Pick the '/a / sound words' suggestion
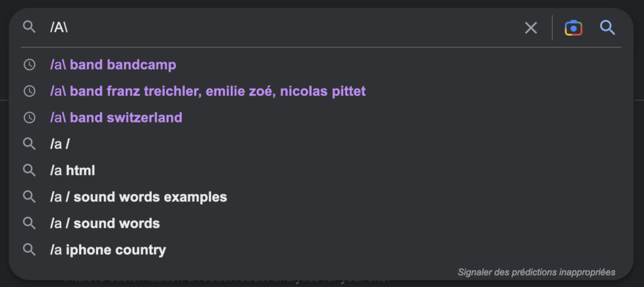644x287 pixels. click(105, 223)
